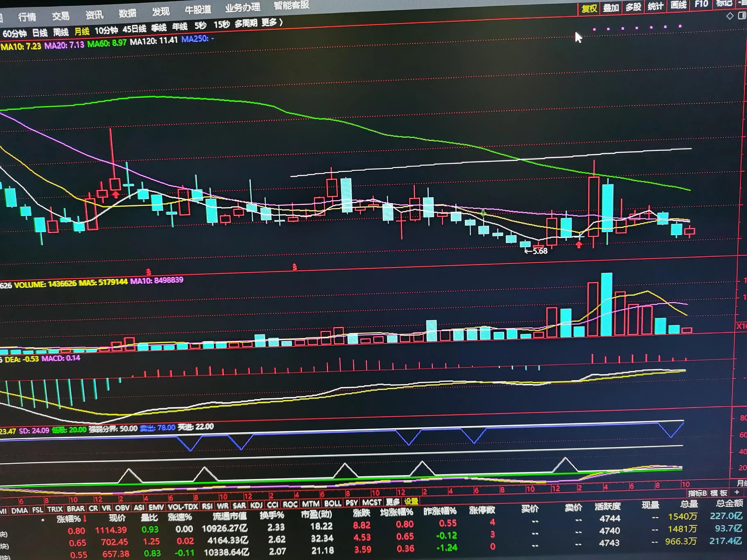Image resolution: width=747 pixels, height=560 pixels.
Task: Open the 行情 menu
Action: (27, 17)
